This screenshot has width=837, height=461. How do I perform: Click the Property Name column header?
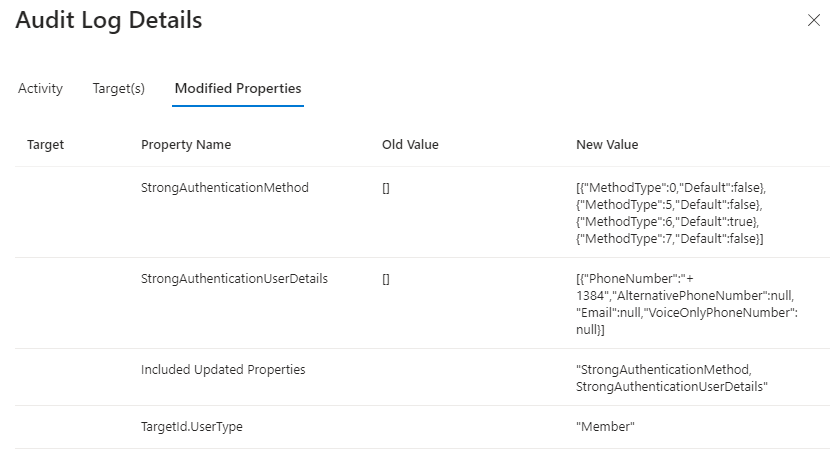tap(186, 145)
